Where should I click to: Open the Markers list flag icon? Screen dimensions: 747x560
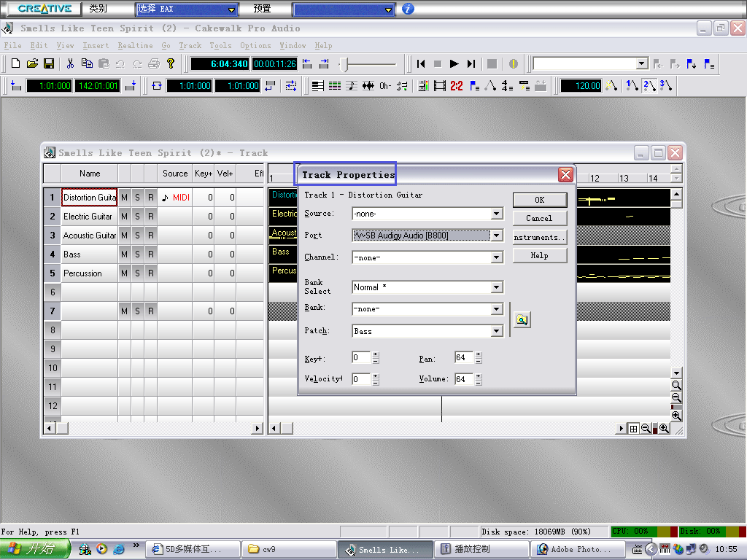point(709,64)
